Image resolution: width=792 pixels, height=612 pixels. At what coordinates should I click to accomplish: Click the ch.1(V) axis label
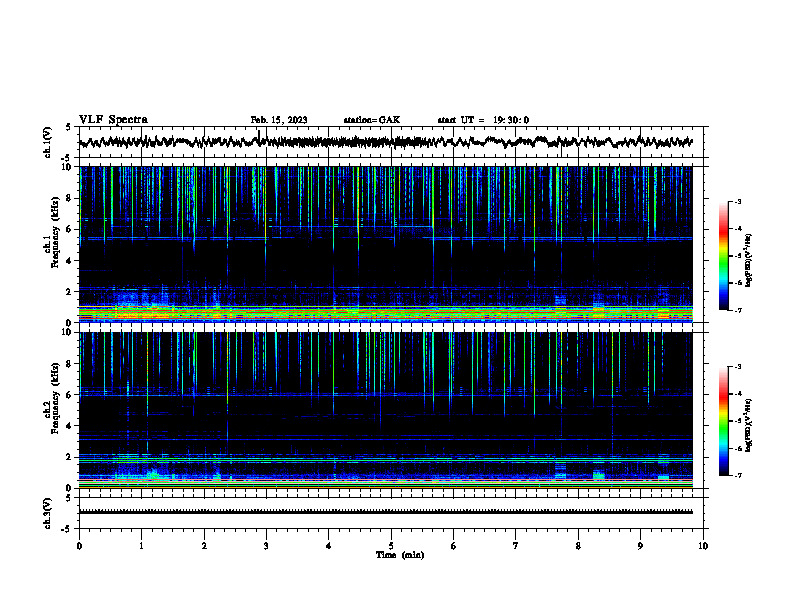(48, 142)
